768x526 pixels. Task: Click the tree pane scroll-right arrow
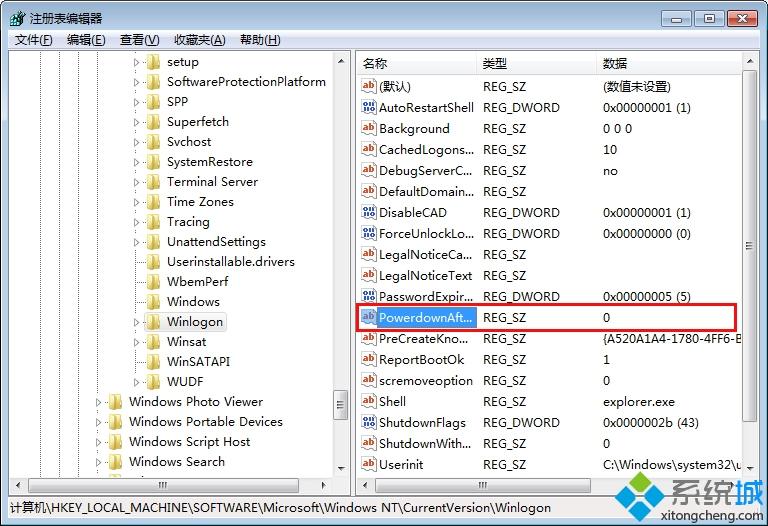[323, 485]
